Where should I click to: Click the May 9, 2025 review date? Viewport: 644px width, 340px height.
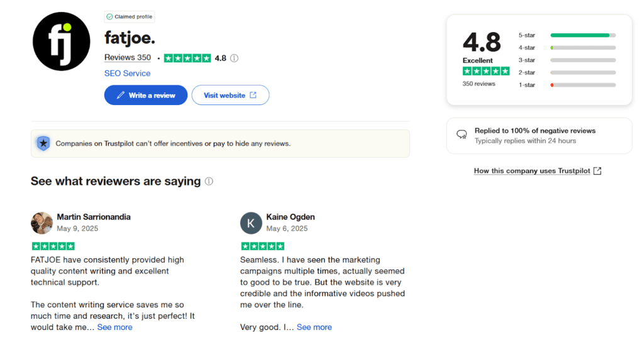click(x=77, y=228)
